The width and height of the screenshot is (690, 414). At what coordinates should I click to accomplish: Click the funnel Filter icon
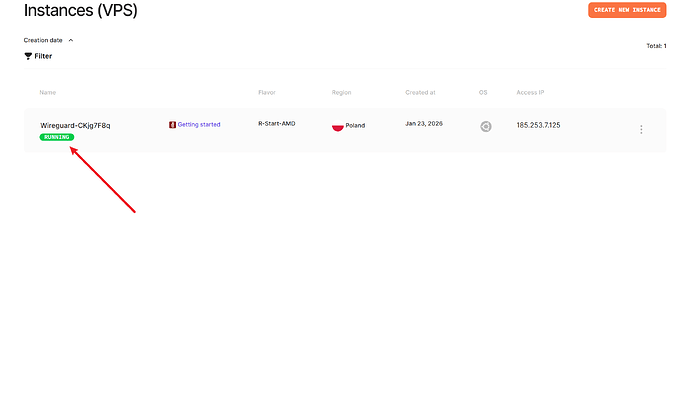click(x=28, y=56)
